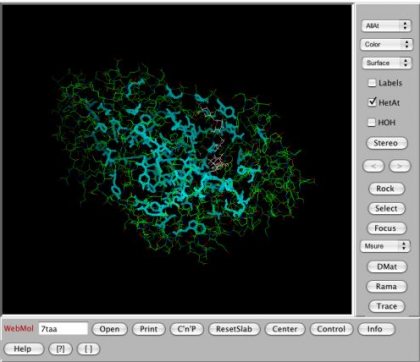Switch to Trace view
This screenshot has height=362, width=420.
click(x=387, y=306)
